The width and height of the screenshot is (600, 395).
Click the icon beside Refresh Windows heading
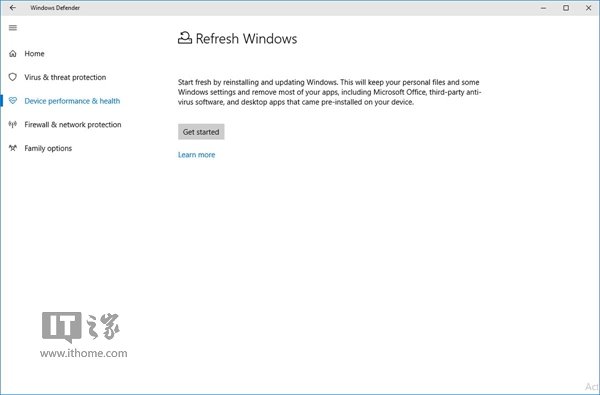point(185,38)
